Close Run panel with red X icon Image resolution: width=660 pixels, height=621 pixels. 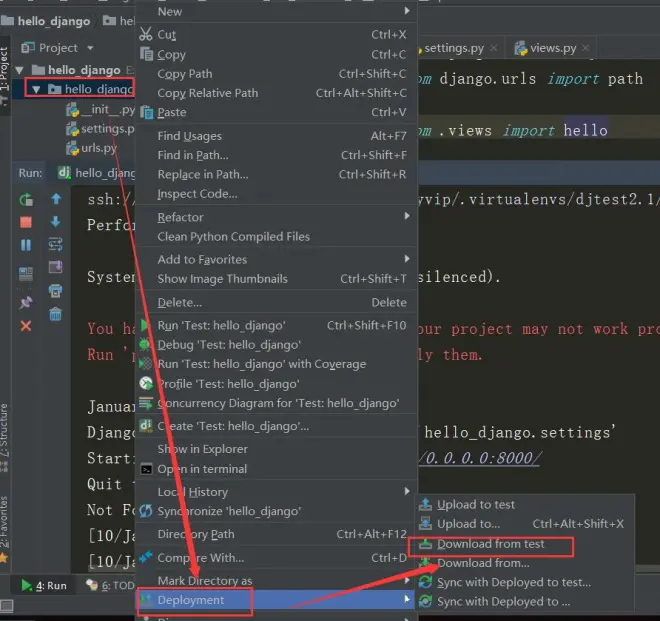coord(26,326)
